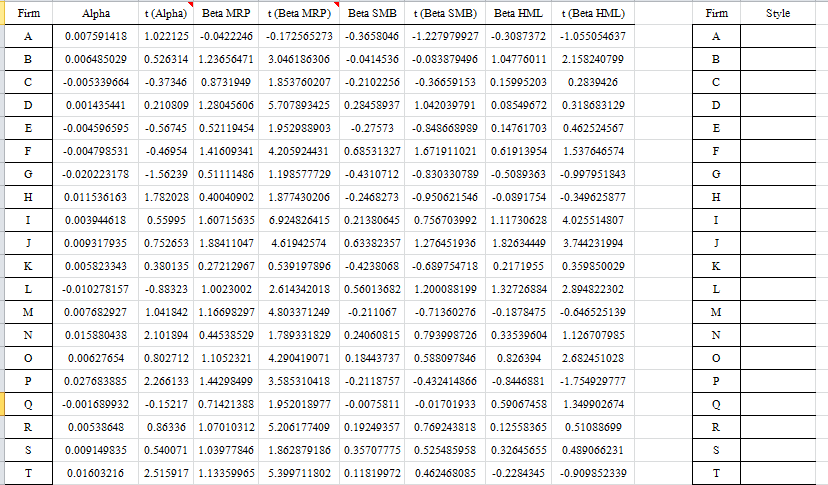The image size is (828, 485).
Task: Click t (Beta SMB) value -0.950621546
Action: pos(445,197)
